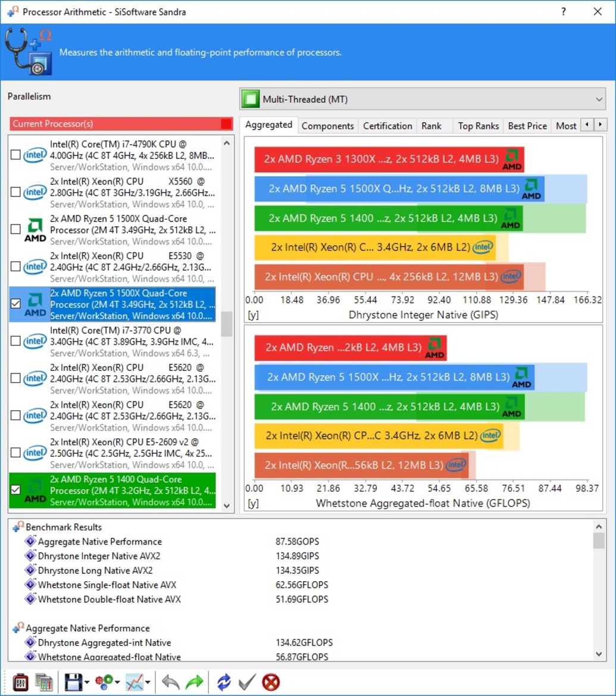This screenshot has width=616, height=696.
Task: Switch to the Aggregated tab
Action: (x=269, y=125)
